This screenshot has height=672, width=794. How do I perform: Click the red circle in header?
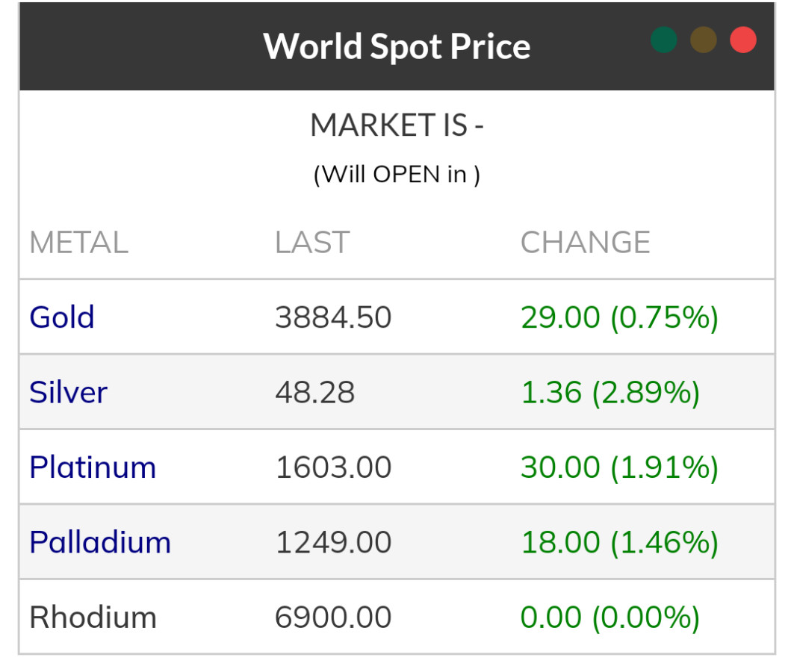(x=743, y=40)
